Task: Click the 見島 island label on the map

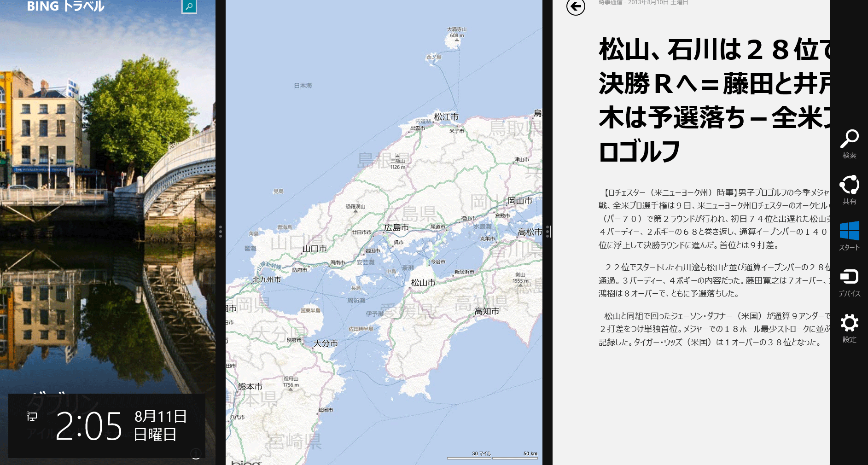Action: point(279,192)
